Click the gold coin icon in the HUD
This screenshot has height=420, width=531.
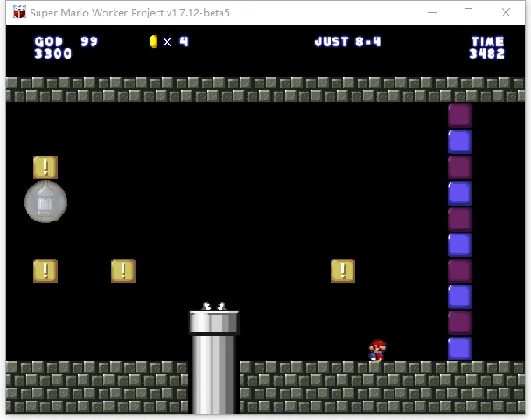point(153,41)
